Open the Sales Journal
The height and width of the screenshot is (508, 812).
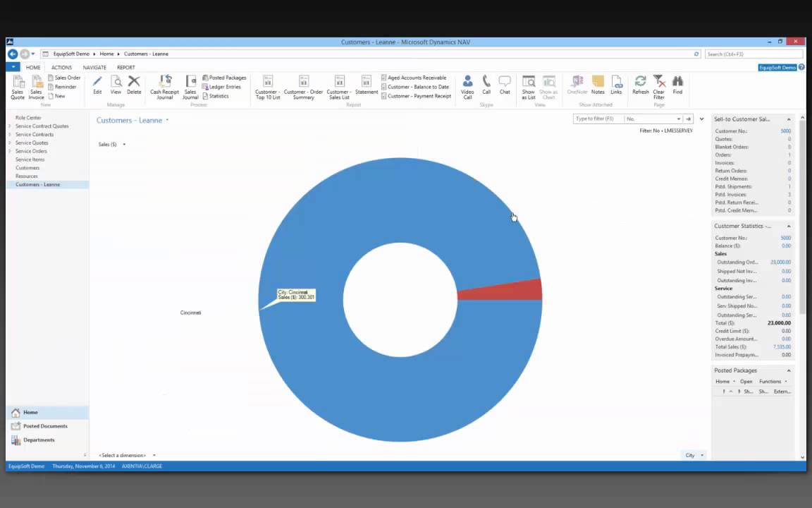pyautogui.click(x=190, y=87)
